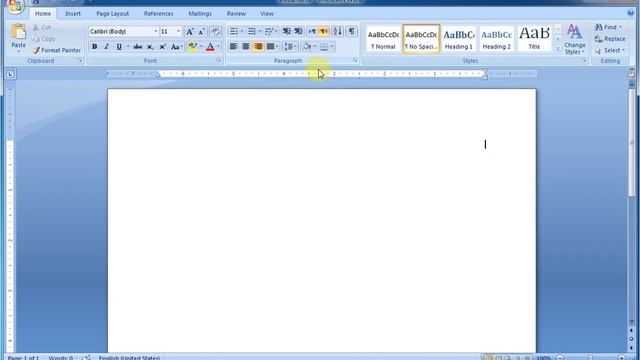The height and width of the screenshot is (360, 640).
Task: Open Word Help question mark
Action: point(631,13)
